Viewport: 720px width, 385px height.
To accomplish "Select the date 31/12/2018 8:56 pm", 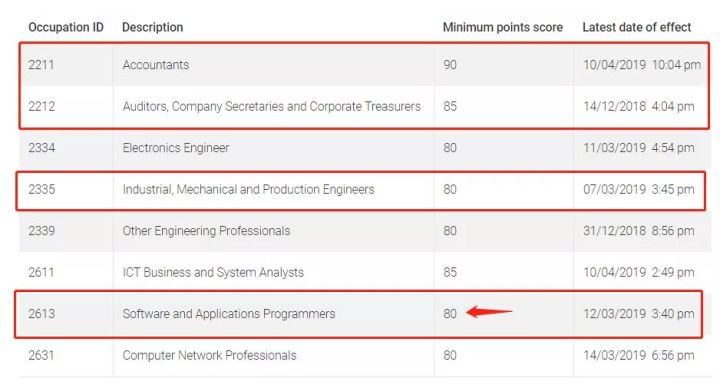I will click(639, 231).
